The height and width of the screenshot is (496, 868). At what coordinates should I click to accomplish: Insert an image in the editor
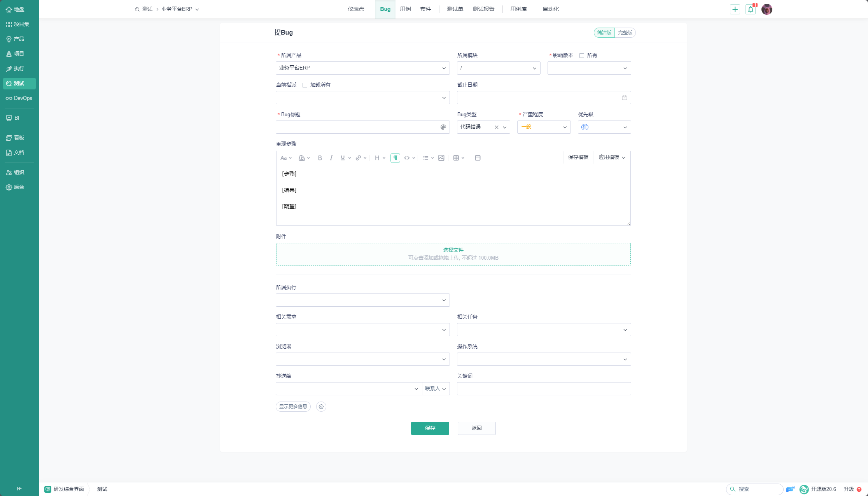(441, 158)
